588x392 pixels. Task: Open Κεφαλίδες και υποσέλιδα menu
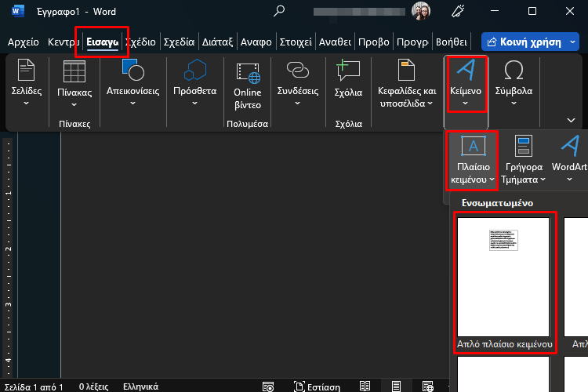click(x=406, y=83)
